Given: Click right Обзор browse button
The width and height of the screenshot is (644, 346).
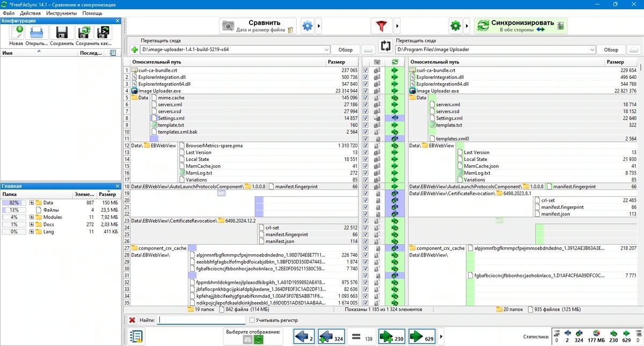Looking at the screenshot, I should point(611,50).
